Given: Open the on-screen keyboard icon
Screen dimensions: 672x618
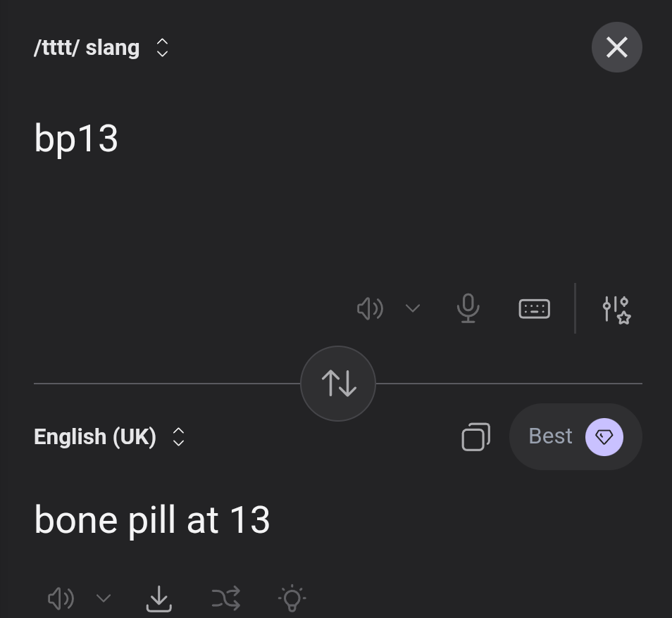Looking at the screenshot, I should (x=534, y=309).
